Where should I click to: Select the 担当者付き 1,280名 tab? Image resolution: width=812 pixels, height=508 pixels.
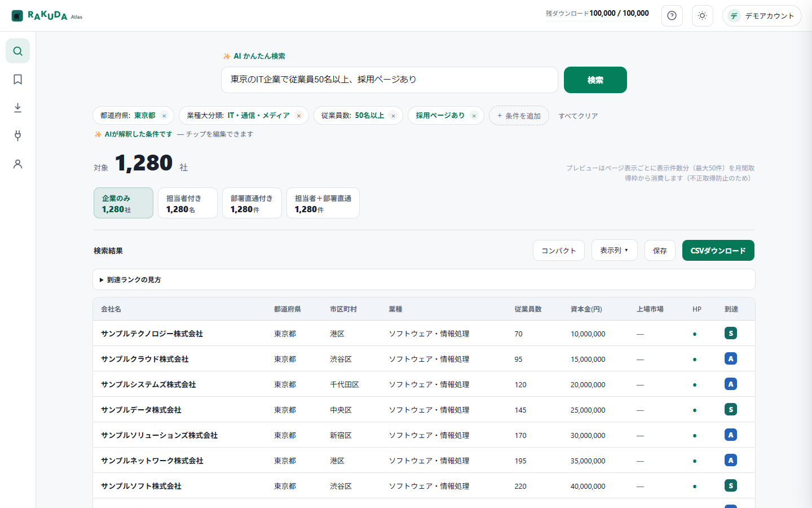tap(187, 203)
